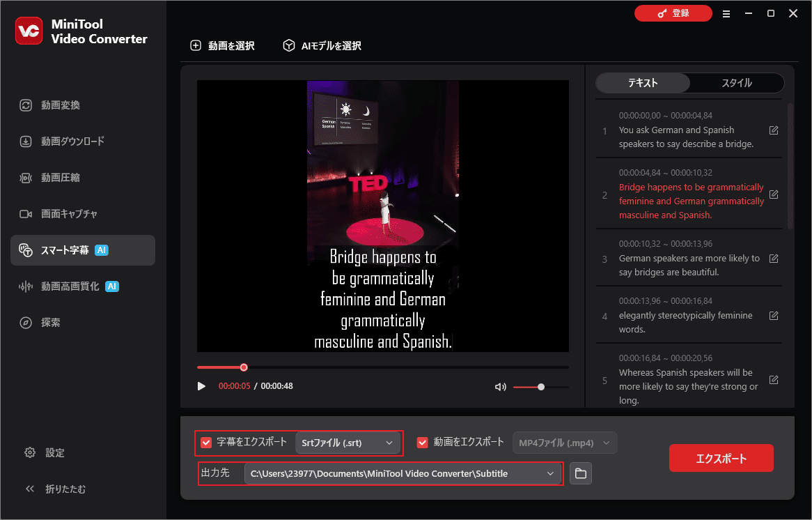Viewport: 812px width, 520px height.
Task: Click the video progress slider handle
Action: [x=244, y=367]
